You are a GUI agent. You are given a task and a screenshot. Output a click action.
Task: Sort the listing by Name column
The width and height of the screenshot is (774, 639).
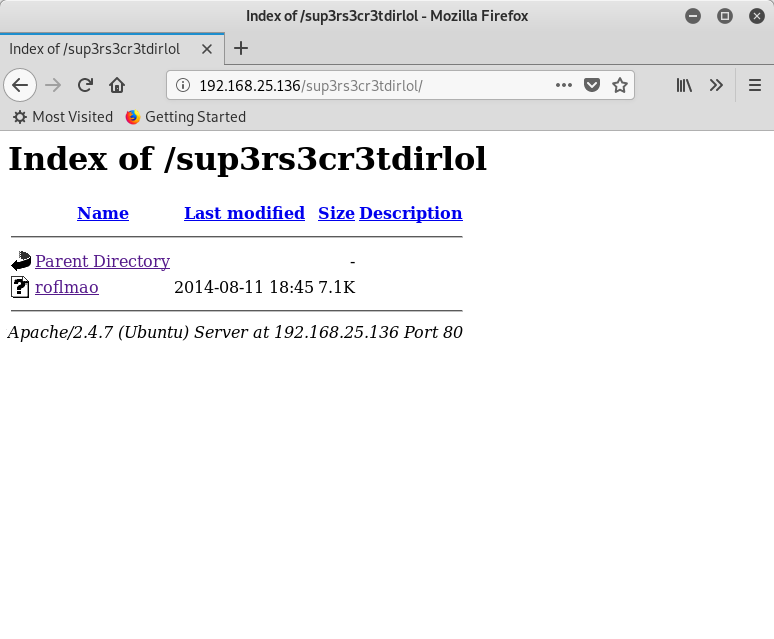click(103, 213)
